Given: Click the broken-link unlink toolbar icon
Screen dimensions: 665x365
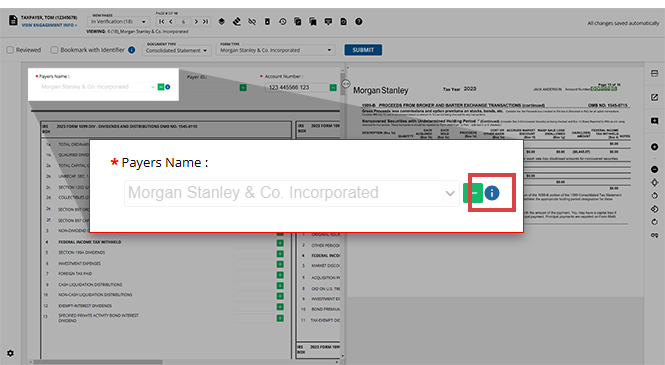Looking at the screenshot, I should pos(252,22).
